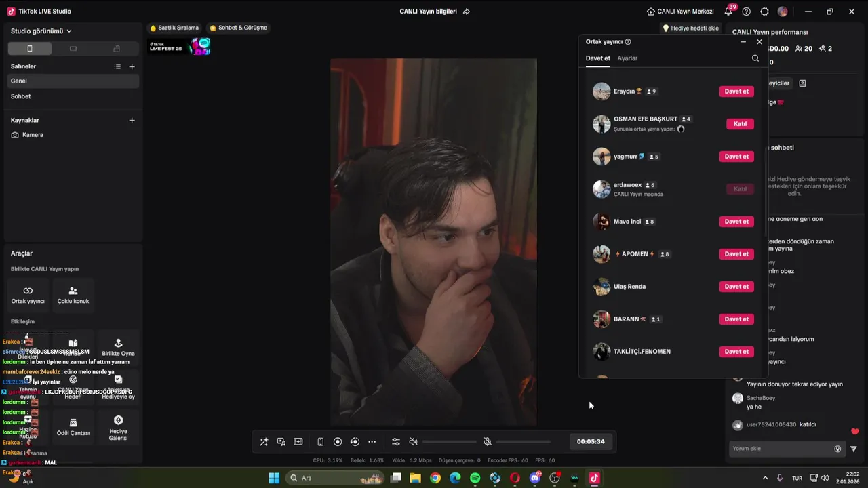
Task: Click the taskbar Ara search box
Action: point(336,478)
